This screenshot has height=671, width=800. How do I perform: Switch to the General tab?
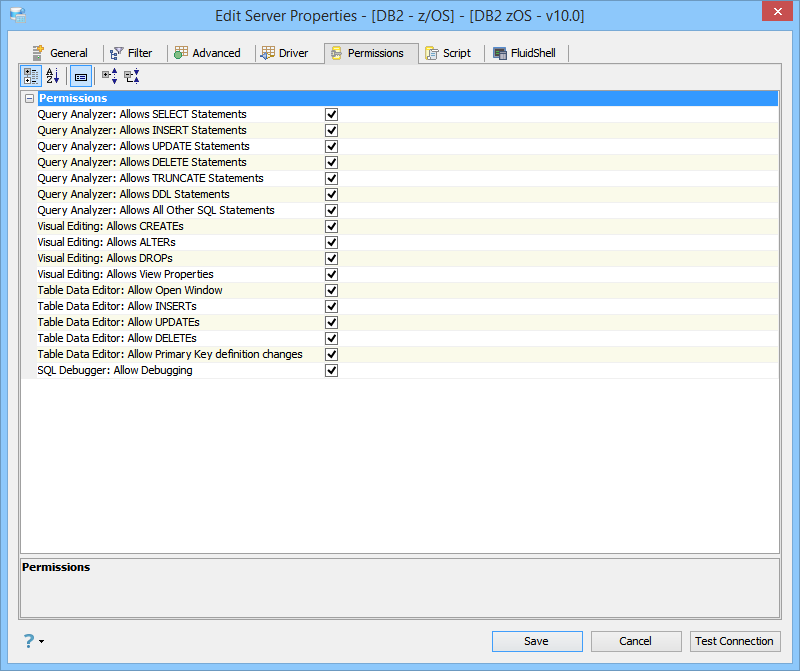point(61,53)
